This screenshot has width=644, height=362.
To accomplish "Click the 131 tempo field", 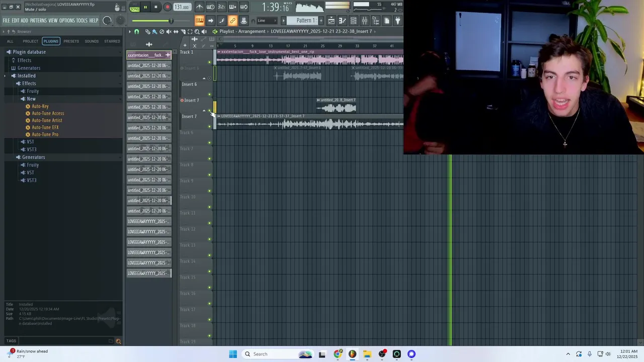I will [x=182, y=7].
